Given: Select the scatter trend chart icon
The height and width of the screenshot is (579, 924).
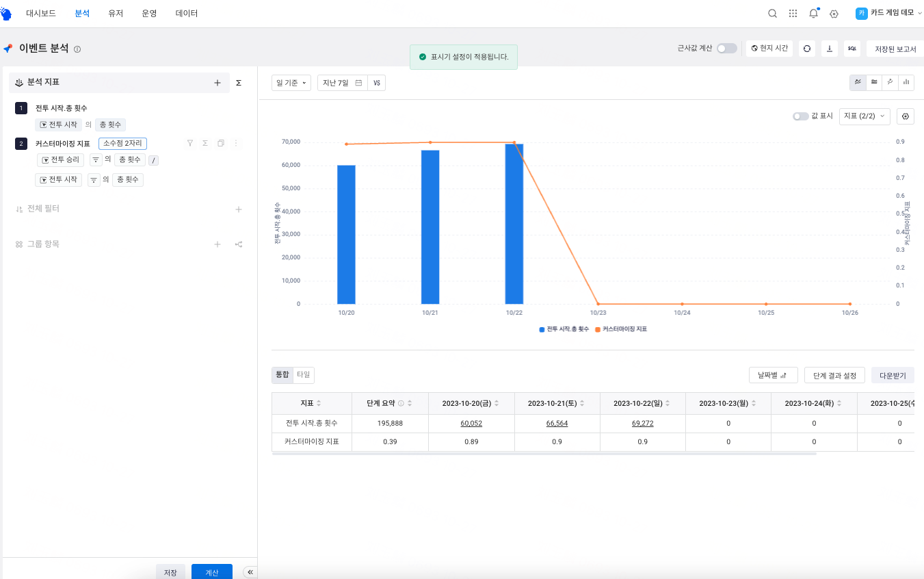Looking at the screenshot, I should tap(890, 82).
